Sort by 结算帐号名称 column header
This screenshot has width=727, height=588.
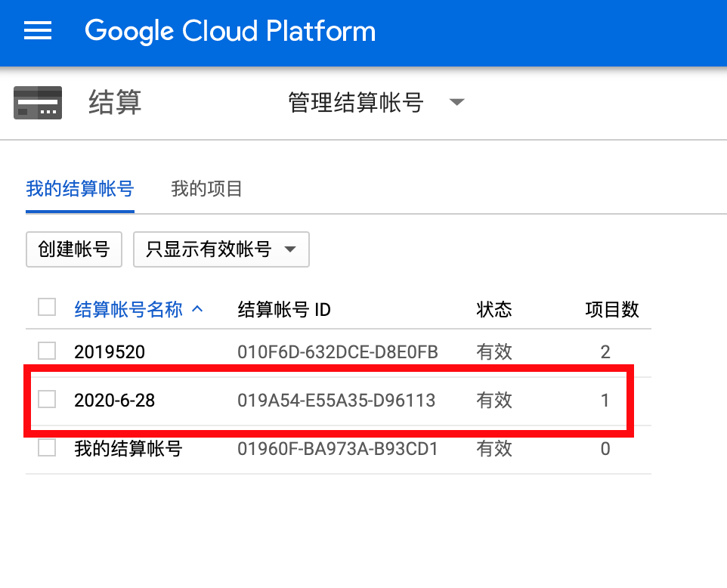pyautogui.click(x=128, y=309)
